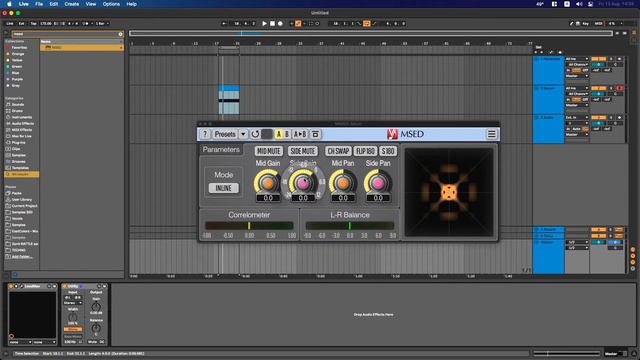Toggle FLIP 180 in MSED
The height and width of the screenshot is (360, 640).
click(x=365, y=151)
